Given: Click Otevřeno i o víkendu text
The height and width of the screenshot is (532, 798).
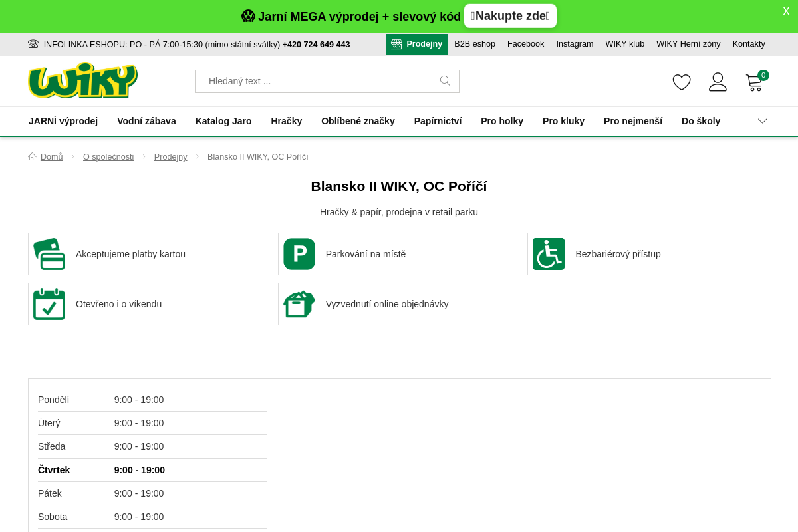Looking at the screenshot, I should click(118, 304).
